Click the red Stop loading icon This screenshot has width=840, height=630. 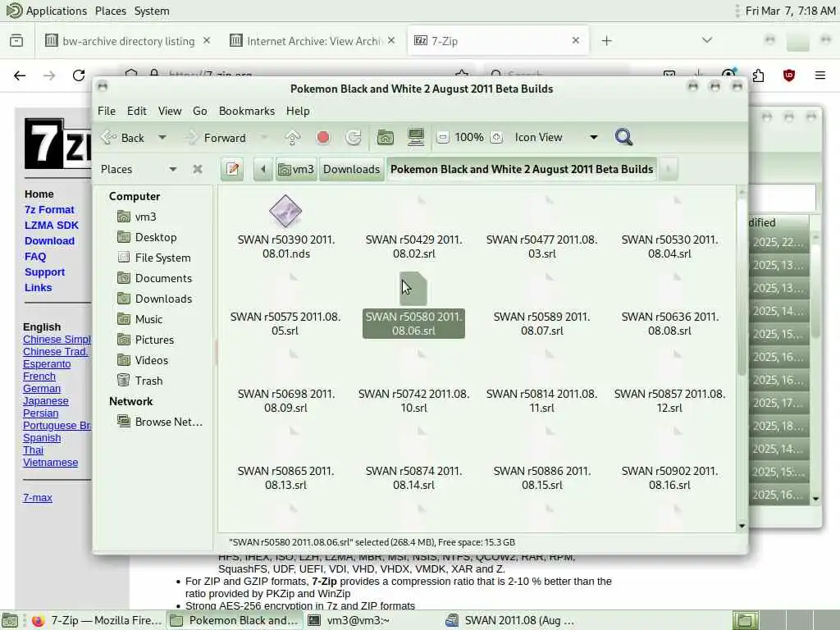[323, 138]
